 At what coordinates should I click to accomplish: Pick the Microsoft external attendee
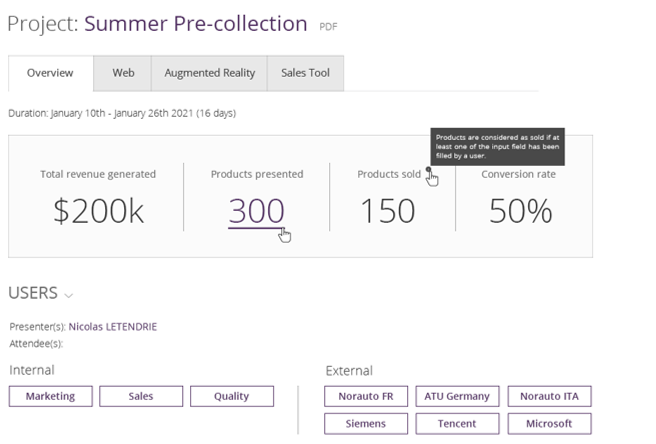(x=548, y=424)
